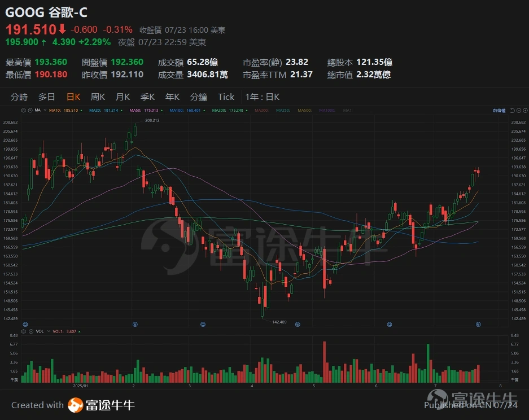Remove the VOL indicator with its X icon

point(31,331)
